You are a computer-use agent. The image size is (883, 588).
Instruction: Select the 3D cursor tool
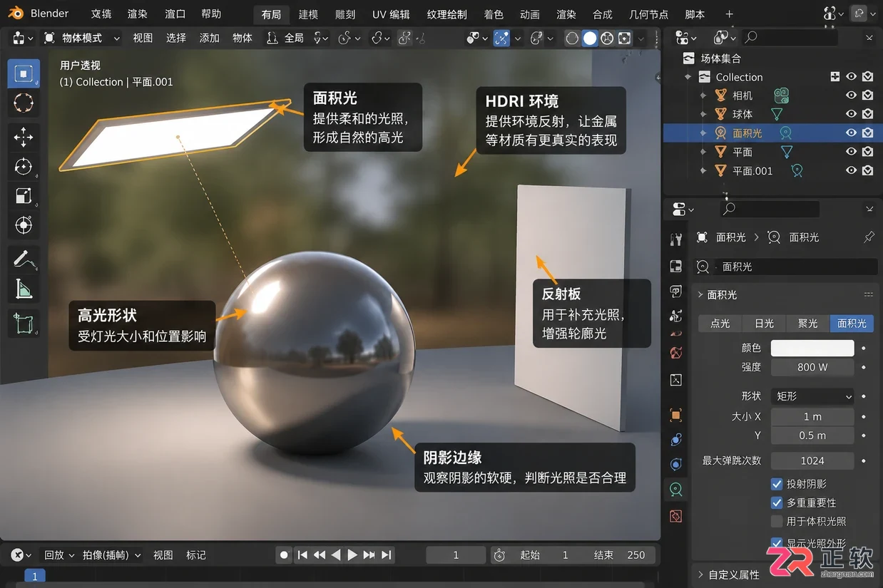coord(24,103)
